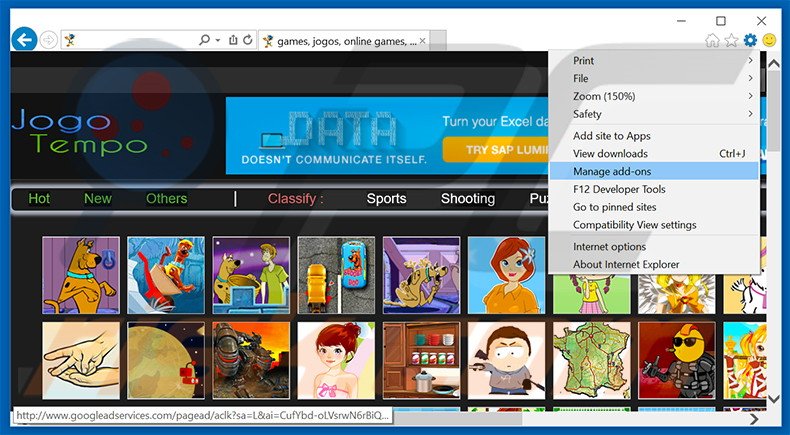Open the robot mech battle thumbnail
The image size is (790, 435).
(x=251, y=360)
